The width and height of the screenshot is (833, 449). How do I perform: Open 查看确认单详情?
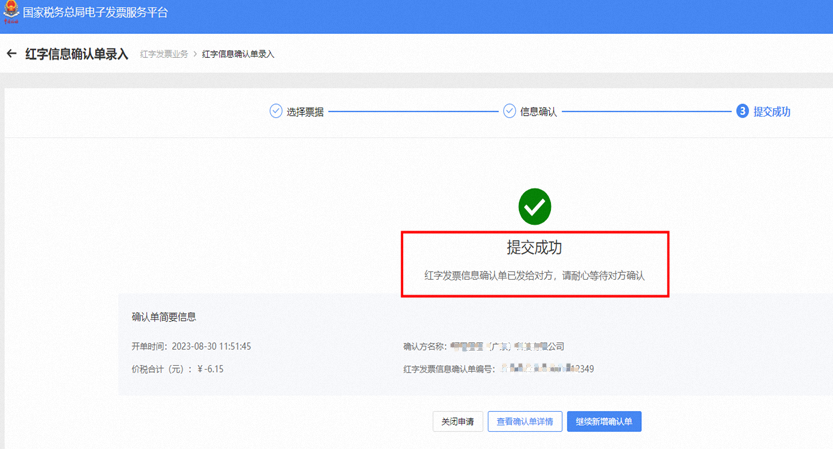pyautogui.click(x=525, y=421)
